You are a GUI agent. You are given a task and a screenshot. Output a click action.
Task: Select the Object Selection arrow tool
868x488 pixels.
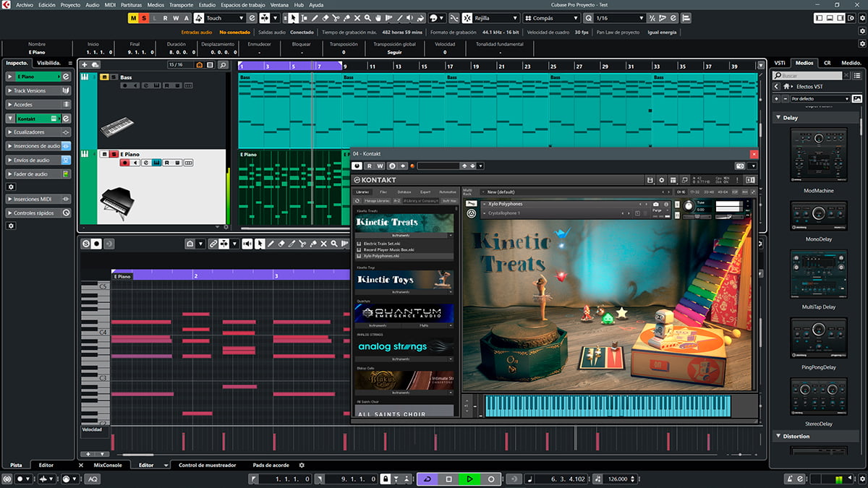tap(292, 18)
